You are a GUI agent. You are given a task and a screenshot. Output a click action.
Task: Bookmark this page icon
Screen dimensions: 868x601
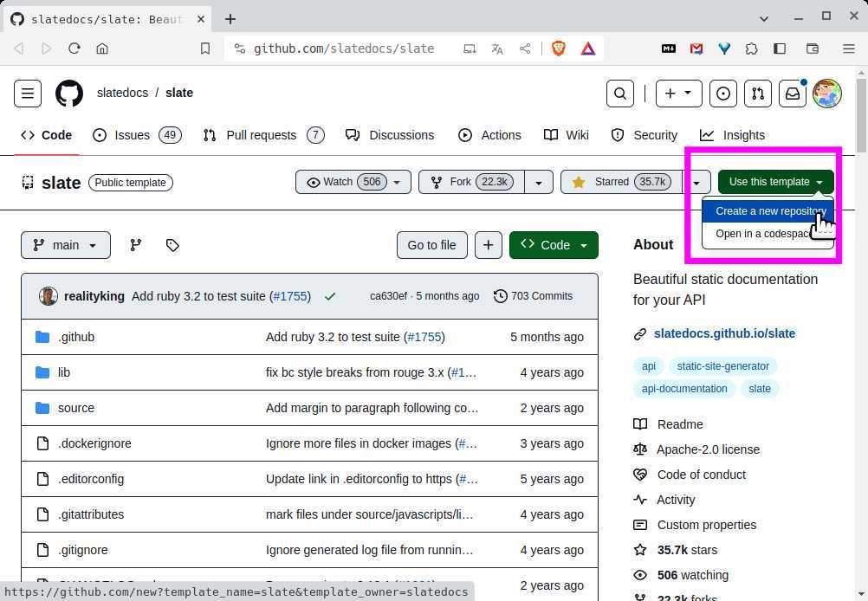pyautogui.click(x=204, y=48)
